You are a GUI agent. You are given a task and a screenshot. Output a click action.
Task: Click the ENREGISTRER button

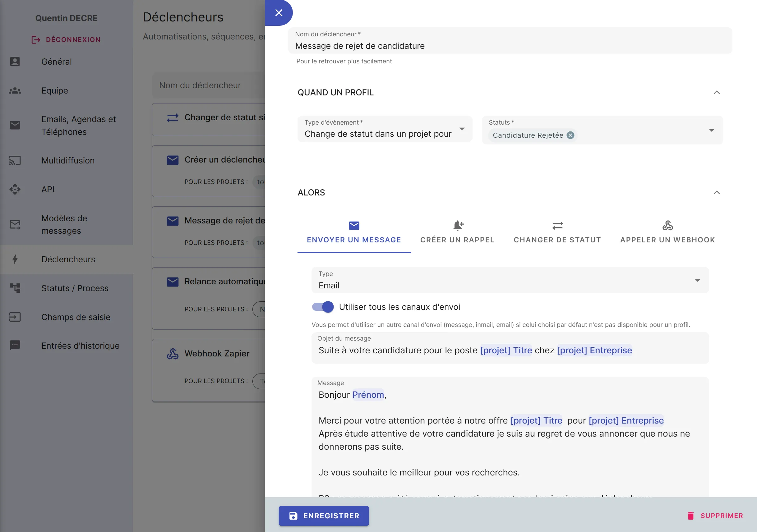pyautogui.click(x=324, y=516)
